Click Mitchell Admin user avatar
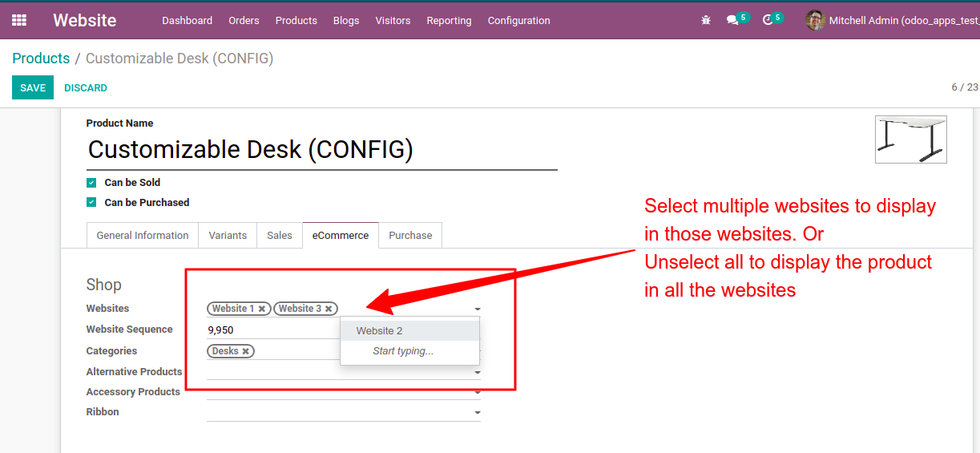 coord(815,20)
